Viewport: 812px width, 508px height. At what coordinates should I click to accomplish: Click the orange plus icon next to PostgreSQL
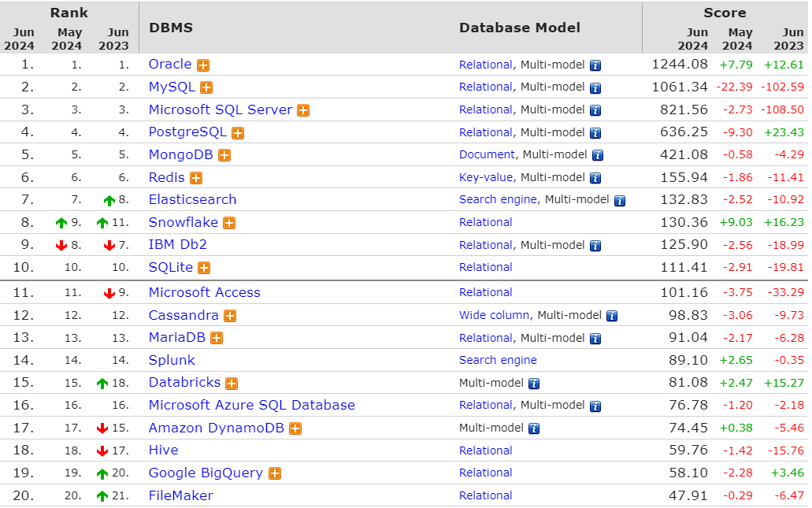(x=238, y=133)
